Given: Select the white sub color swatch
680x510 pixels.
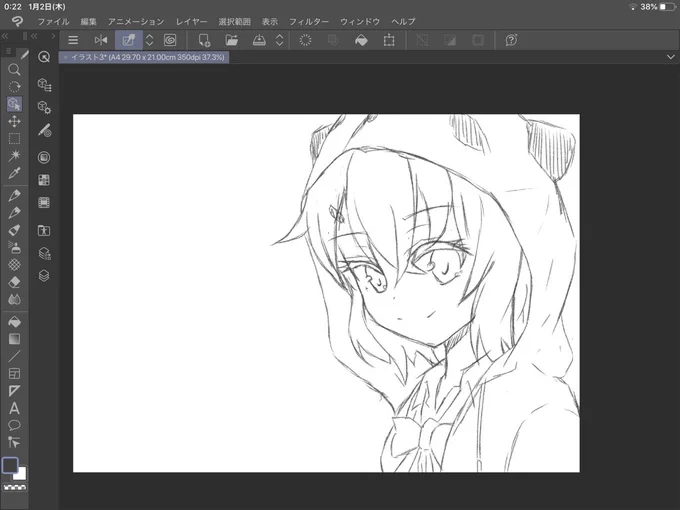Looking at the screenshot, I should point(21,474).
